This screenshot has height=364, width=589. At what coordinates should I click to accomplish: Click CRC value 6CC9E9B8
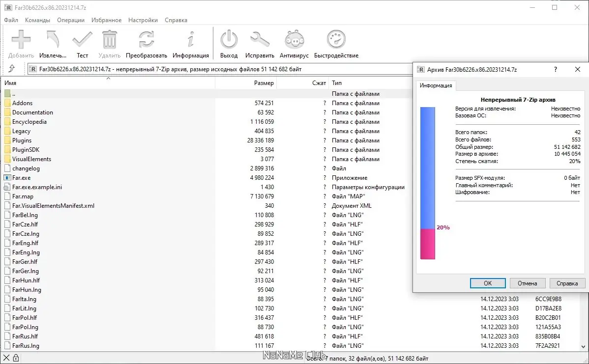pyautogui.click(x=548, y=299)
